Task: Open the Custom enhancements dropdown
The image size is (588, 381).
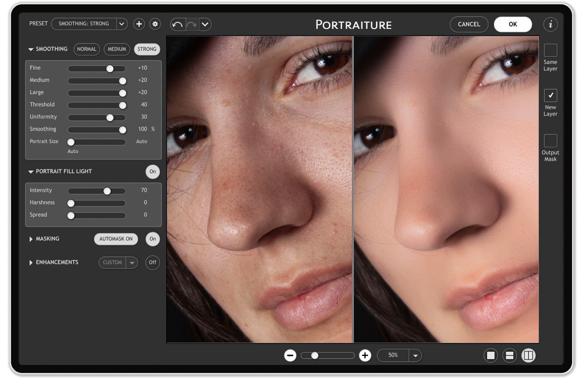Action: tap(132, 263)
